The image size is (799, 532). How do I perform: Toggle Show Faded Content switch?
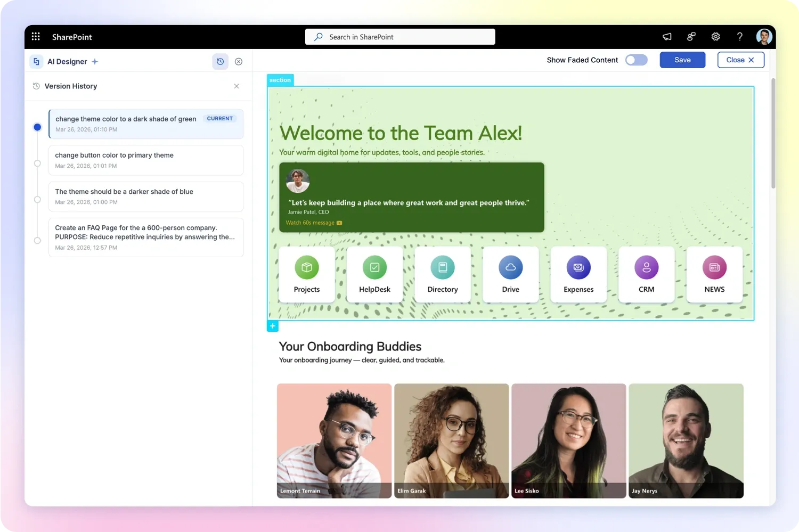coord(637,60)
